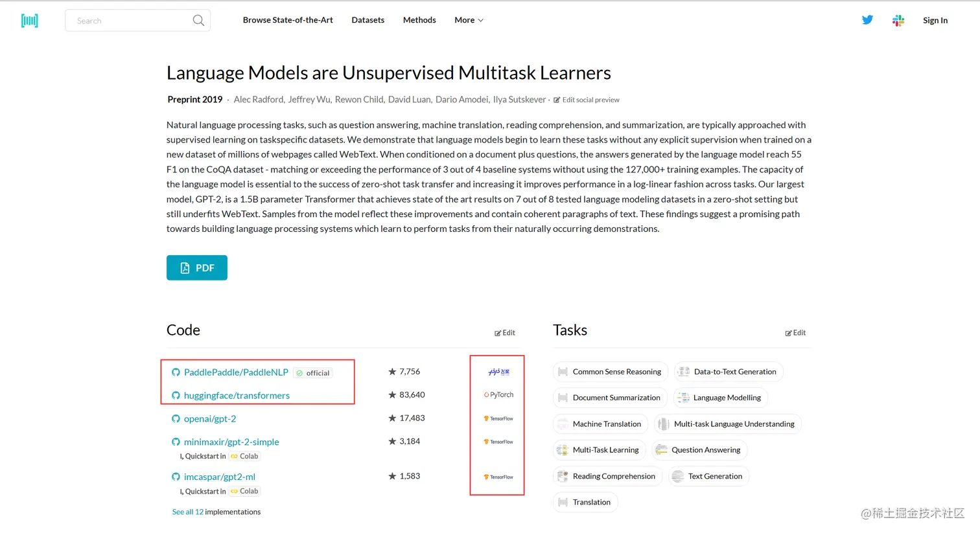Click author David Luan
Viewport: 980px width, 535px height.
pos(409,100)
